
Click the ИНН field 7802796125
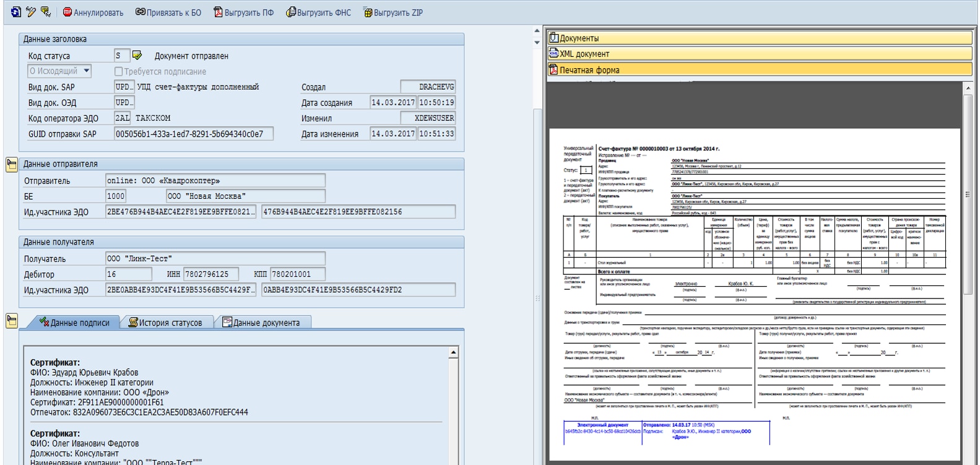(x=210, y=274)
